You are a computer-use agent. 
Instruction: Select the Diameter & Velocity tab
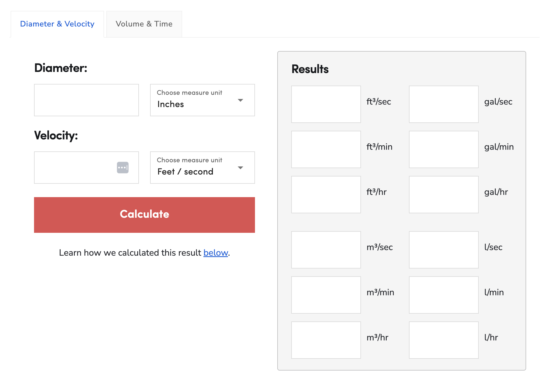[57, 24]
